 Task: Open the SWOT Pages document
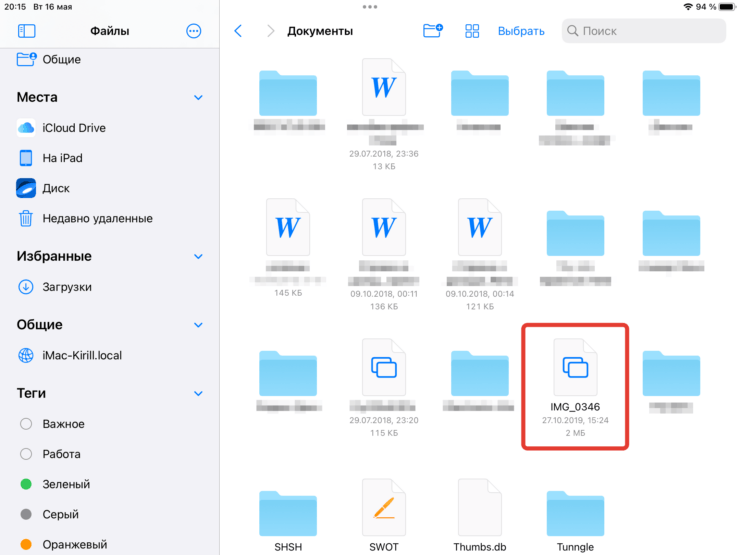coord(383,515)
